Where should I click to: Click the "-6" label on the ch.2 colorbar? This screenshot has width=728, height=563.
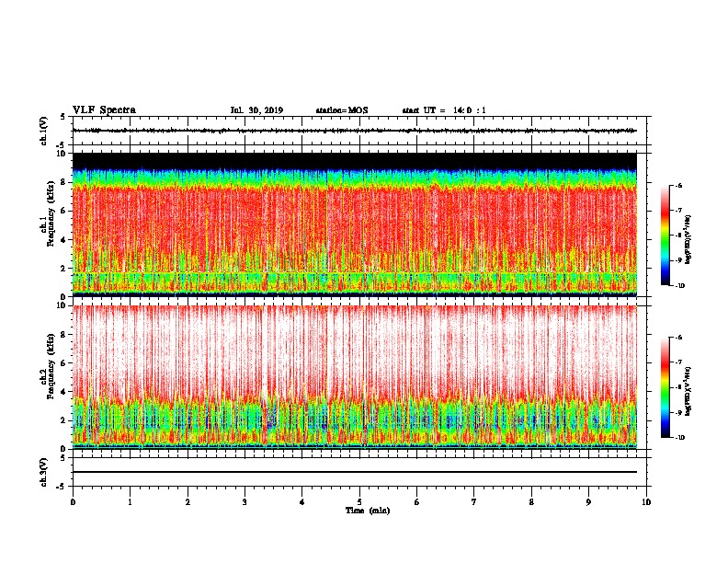(679, 338)
